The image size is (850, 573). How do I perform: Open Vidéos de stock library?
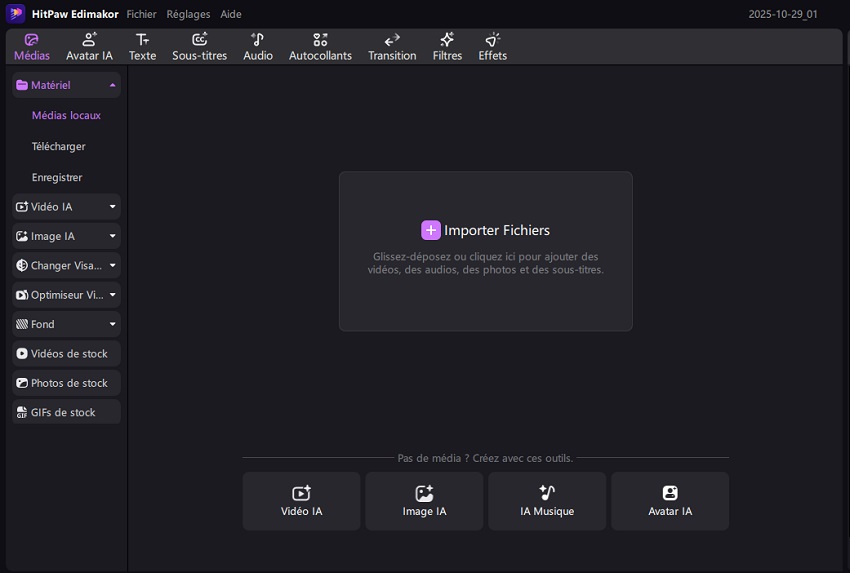[x=67, y=354]
